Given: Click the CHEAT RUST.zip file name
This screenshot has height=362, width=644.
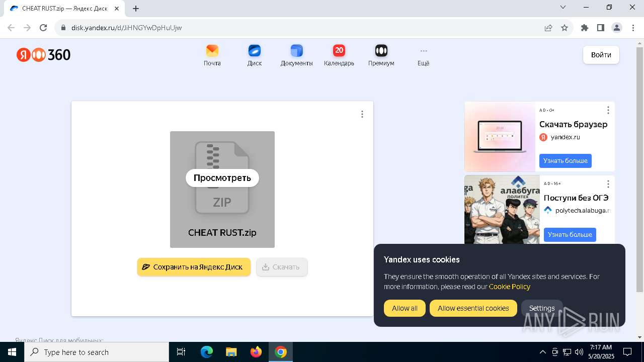Looking at the screenshot, I should [222, 233].
